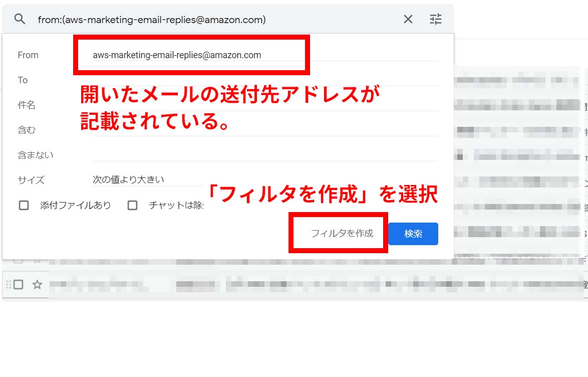
Task: Click the search magnifier icon
Action: pos(20,19)
